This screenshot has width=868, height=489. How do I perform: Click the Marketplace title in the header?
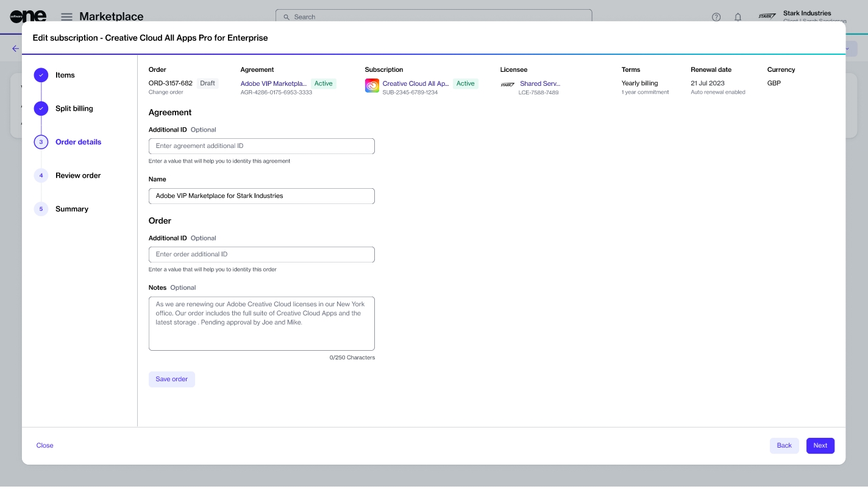(112, 17)
